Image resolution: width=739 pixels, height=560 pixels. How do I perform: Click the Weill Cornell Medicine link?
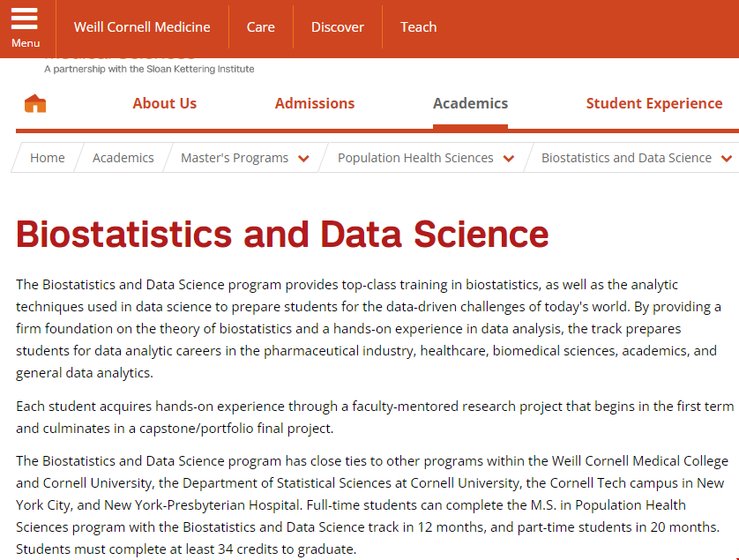[142, 27]
